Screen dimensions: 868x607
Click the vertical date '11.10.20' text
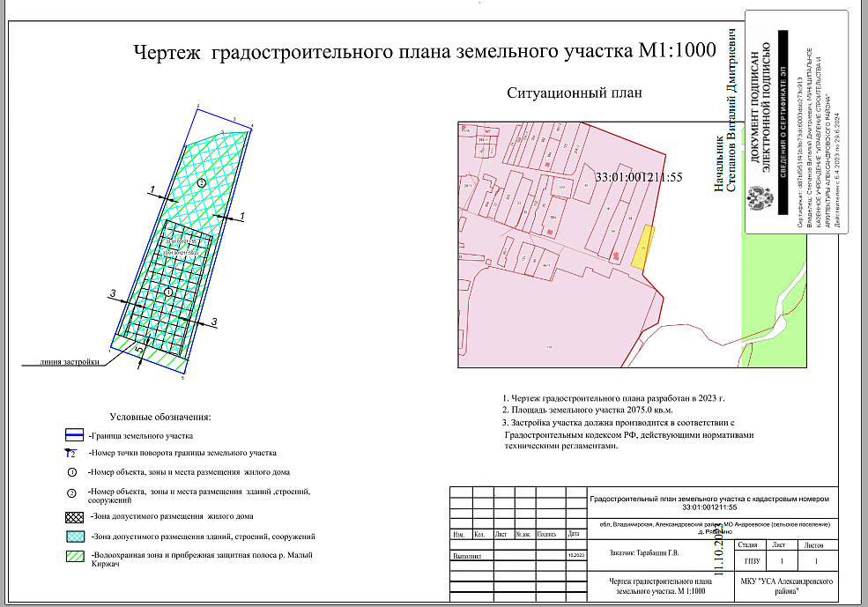click(719, 549)
